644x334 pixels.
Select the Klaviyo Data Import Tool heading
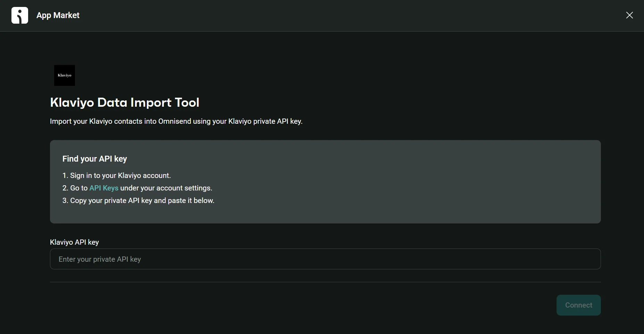[125, 103]
